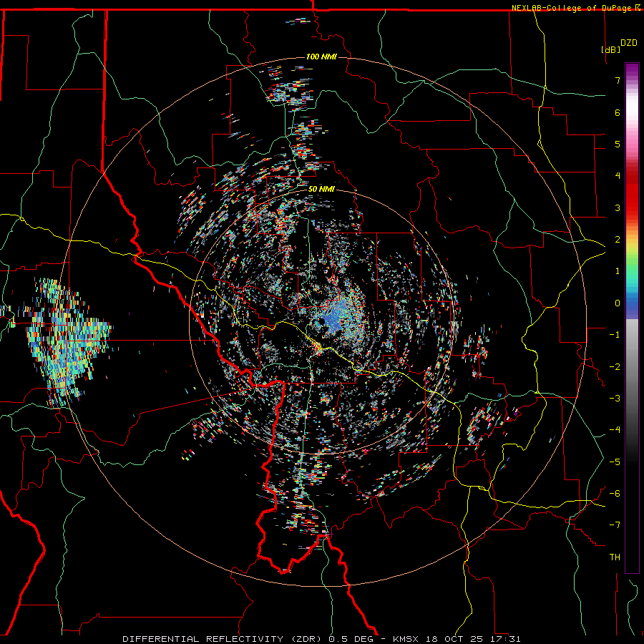Select the -7 dB scale label
This screenshot has width=644, height=644.
(615, 525)
